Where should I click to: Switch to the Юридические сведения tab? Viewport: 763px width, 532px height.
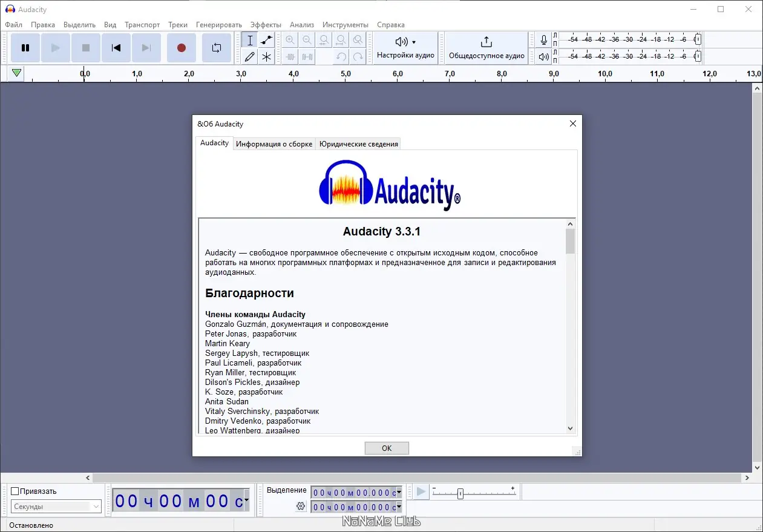point(359,144)
